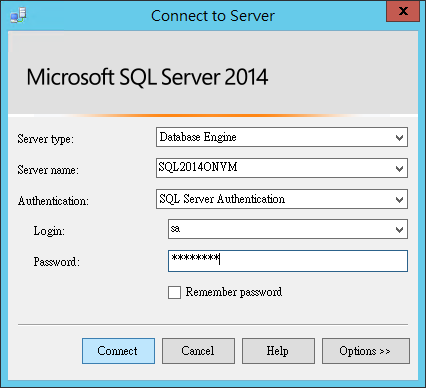Expand the Login dropdown arrow
Viewport: 426px width, 388px height.
(399, 229)
